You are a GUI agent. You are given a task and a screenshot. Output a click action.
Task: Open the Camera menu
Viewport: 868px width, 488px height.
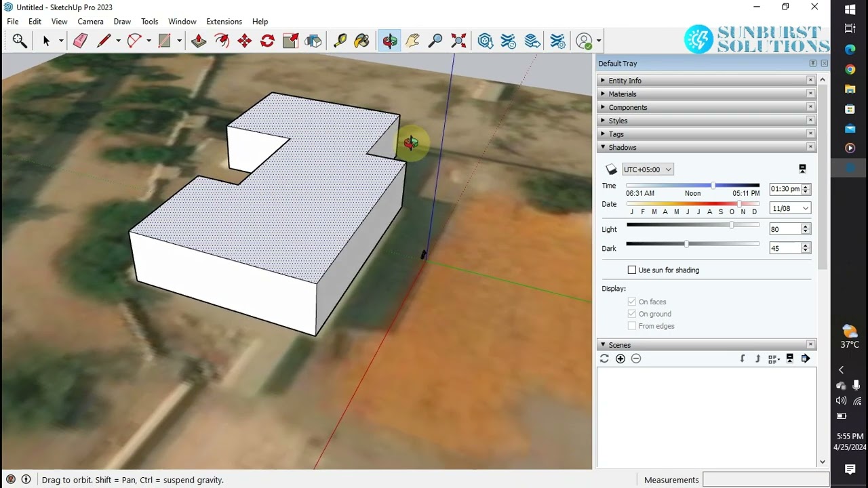(x=90, y=22)
